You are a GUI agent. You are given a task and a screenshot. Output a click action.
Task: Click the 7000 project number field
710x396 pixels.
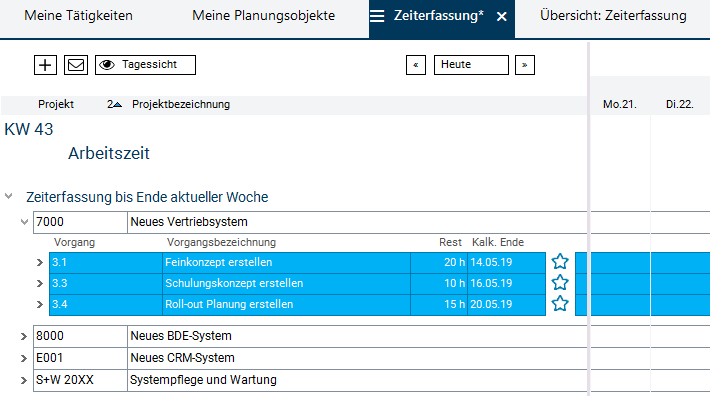click(80, 222)
